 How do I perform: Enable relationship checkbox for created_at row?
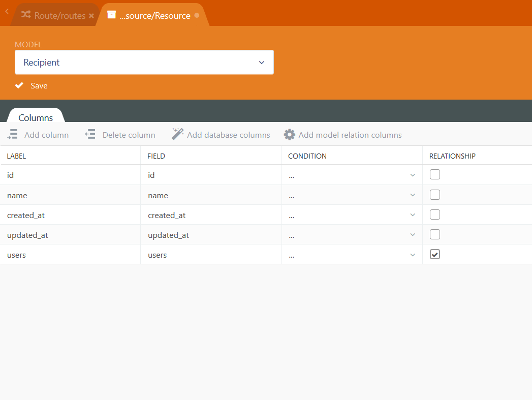coord(434,214)
